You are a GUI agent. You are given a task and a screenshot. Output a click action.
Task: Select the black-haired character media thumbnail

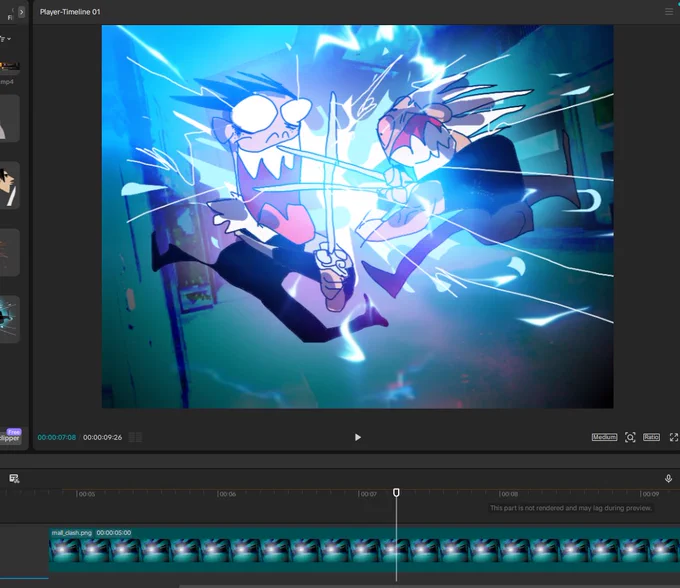pyautogui.click(x=10, y=186)
